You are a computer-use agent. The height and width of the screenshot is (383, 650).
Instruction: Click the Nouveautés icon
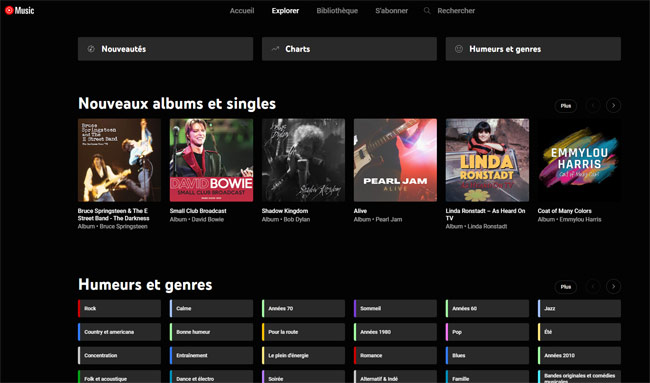[x=91, y=49]
